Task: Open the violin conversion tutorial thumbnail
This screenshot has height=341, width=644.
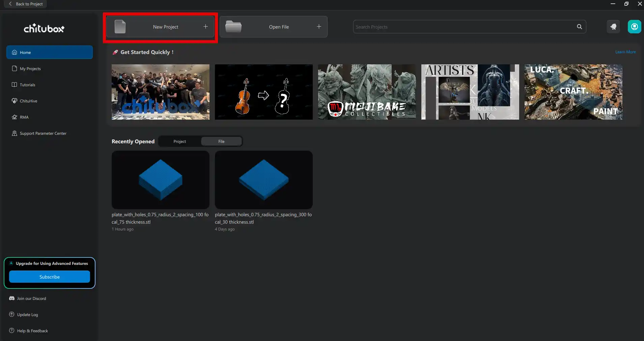Action: [x=263, y=92]
